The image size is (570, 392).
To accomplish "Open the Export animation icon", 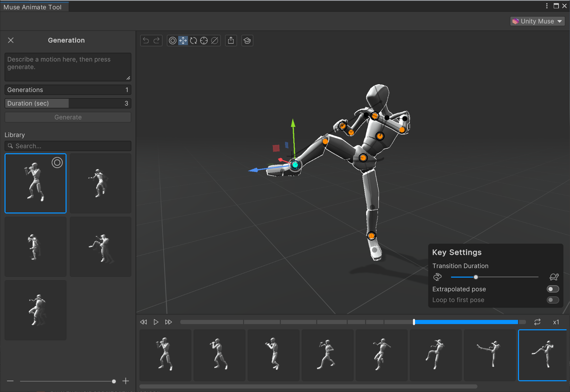I will point(231,41).
